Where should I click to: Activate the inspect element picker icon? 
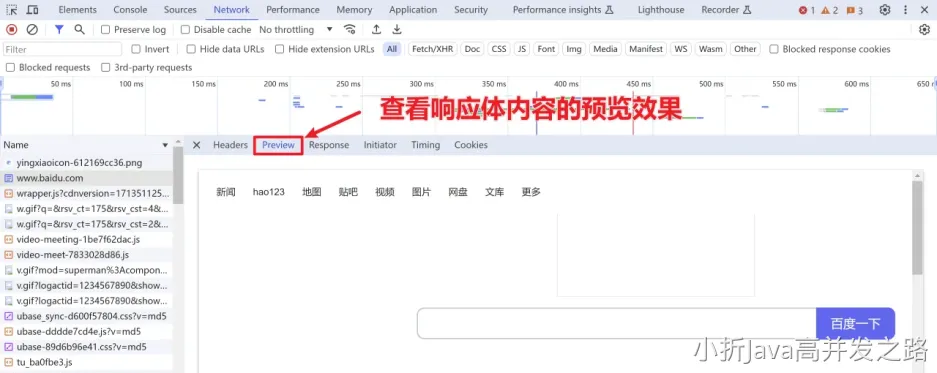click(12, 10)
